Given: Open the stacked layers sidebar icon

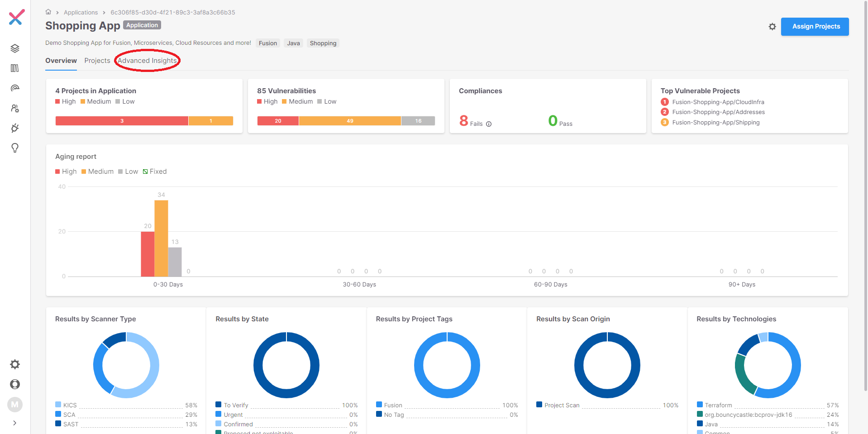Looking at the screenshot, I should [x=15, y=48].
